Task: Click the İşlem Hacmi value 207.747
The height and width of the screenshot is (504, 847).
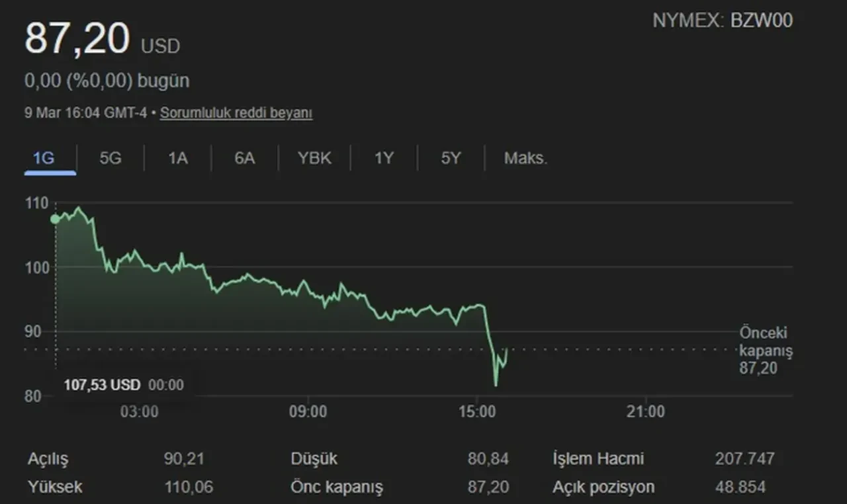Action: (744, 459)
